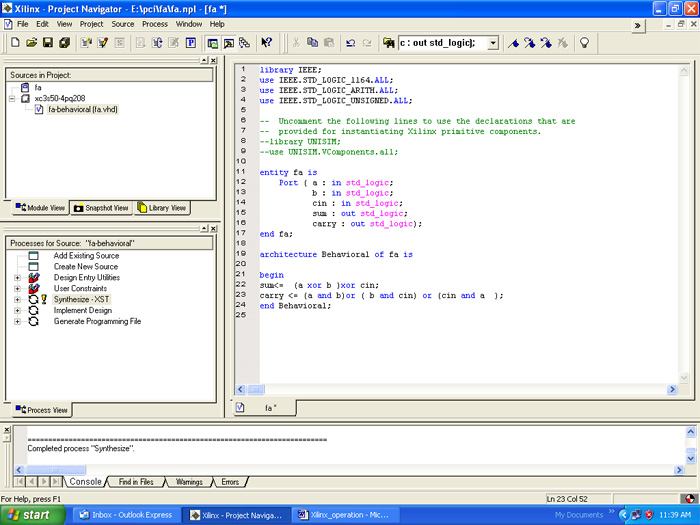Open the Help menu
The image size is (700, 525).
[217, 24]
